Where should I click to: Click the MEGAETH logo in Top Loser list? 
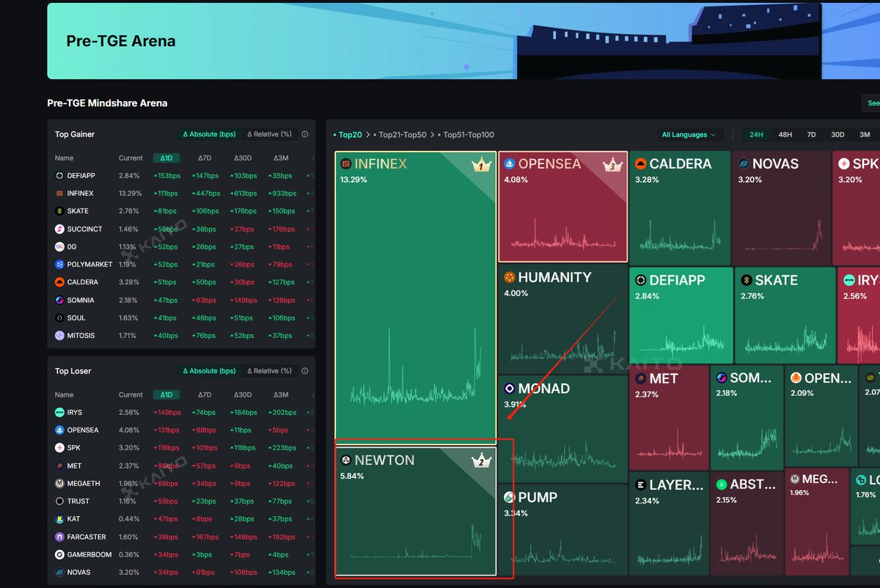[x=59, y=484]
